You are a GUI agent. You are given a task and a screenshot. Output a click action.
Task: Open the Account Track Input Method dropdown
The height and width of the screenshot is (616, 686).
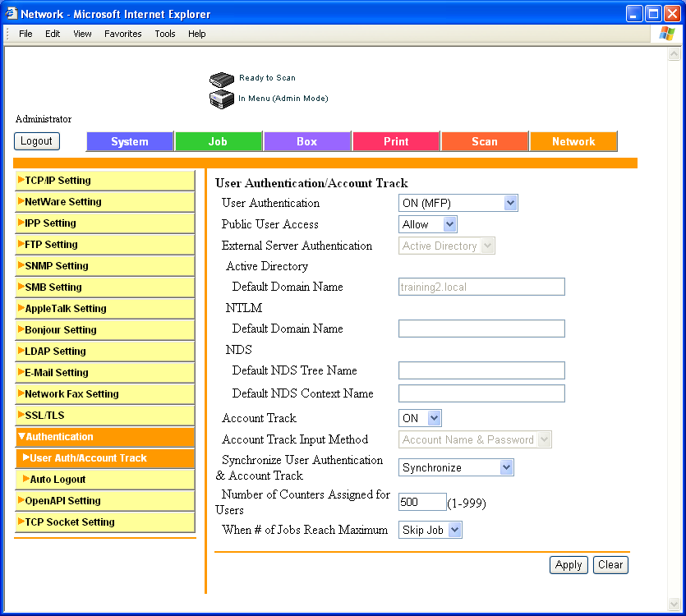[x=475, y=439]
